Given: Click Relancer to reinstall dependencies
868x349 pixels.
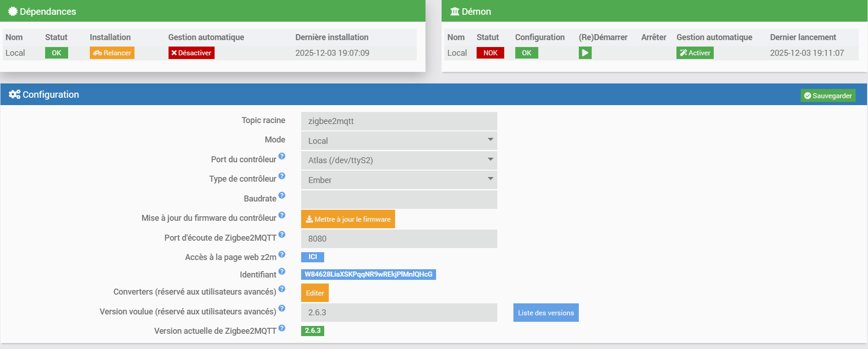Looking at the screenshot, I should coord(112,53).
